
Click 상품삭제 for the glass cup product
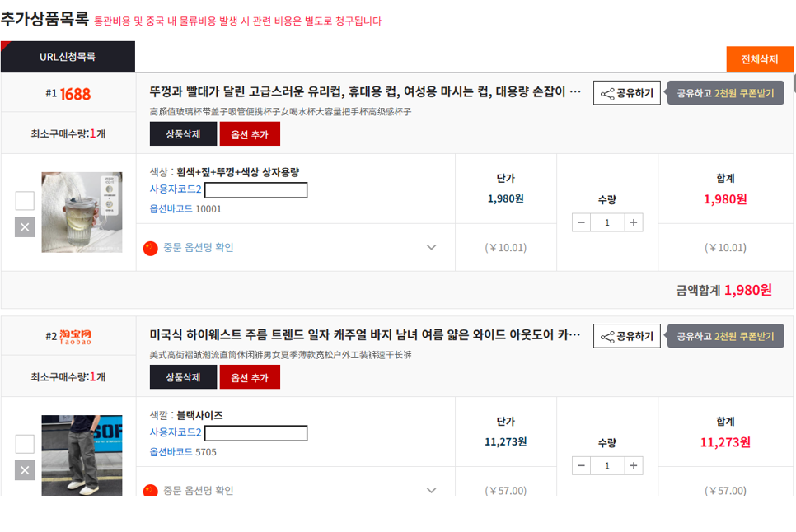(183, 134)
